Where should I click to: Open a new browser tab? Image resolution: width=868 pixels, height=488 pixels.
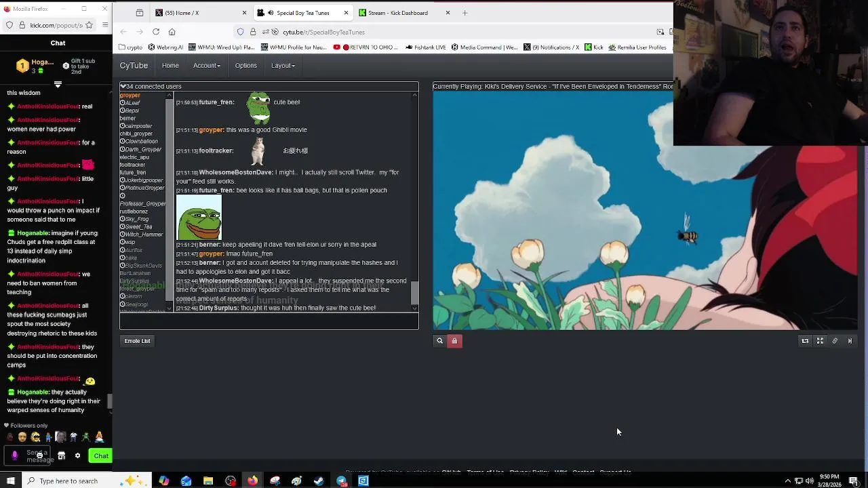pos(465,13)
